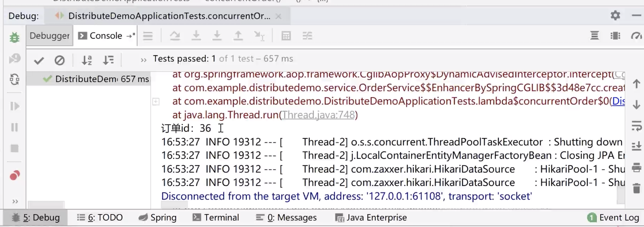The width and height of the screenshot is (644, 227).
Task: Click Force Step Into icon
Action: click(217, 36)
